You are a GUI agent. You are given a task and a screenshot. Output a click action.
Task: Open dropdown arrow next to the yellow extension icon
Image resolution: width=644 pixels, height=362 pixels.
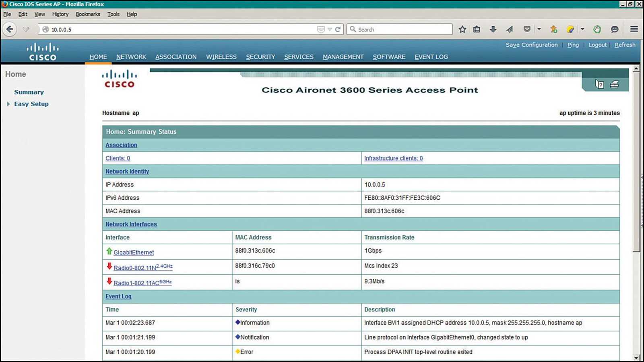[582, 29]
